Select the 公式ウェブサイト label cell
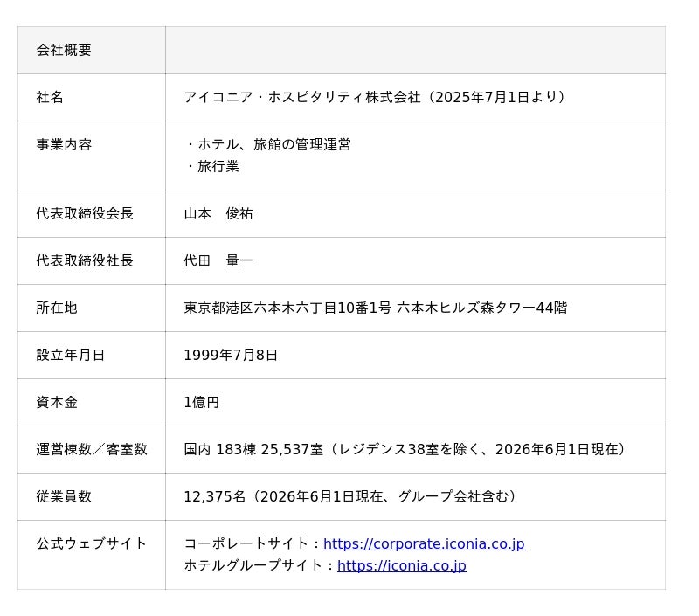The height and width of the screenshot is (616, 699). tap(92, 555)
